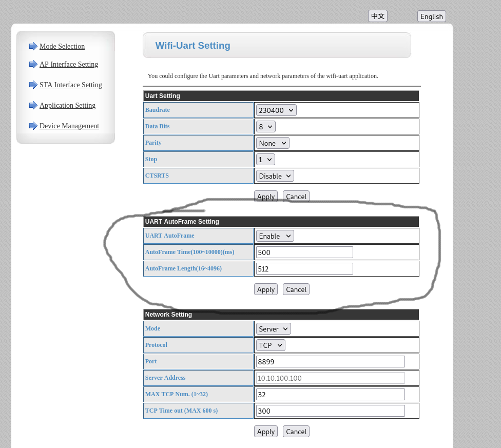Go to the STA Interface Setting page

click(71, 85)
